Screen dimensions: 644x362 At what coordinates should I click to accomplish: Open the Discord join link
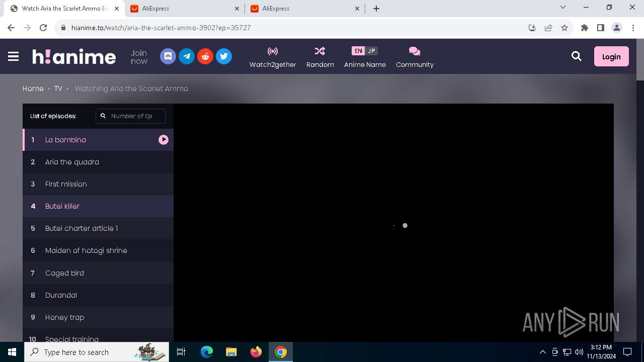pos(168,56)
